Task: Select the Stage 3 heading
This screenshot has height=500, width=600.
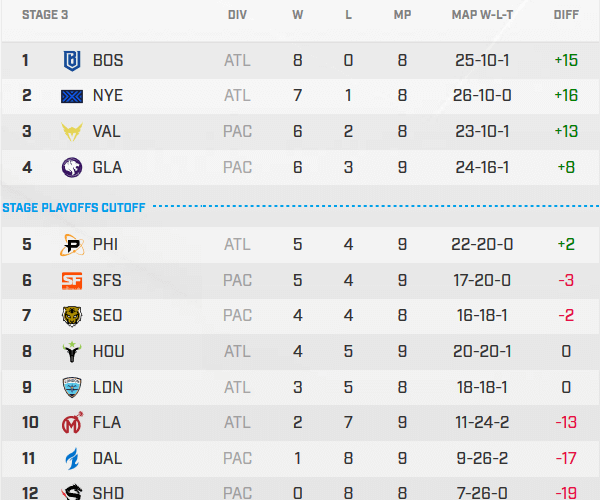Action: pos(37,15)
